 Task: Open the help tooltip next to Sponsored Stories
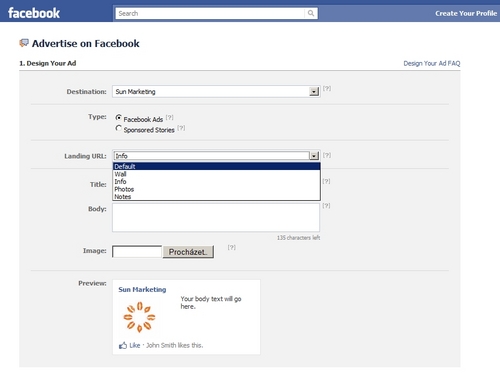click(x=181, y=128)
